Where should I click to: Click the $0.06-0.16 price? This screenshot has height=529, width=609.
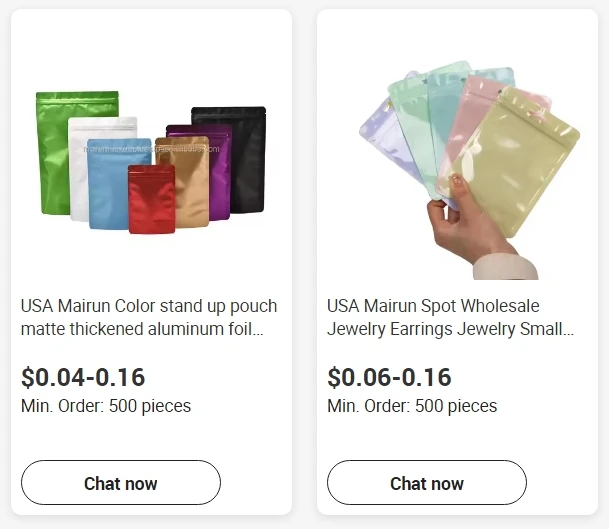coord(389,377)
